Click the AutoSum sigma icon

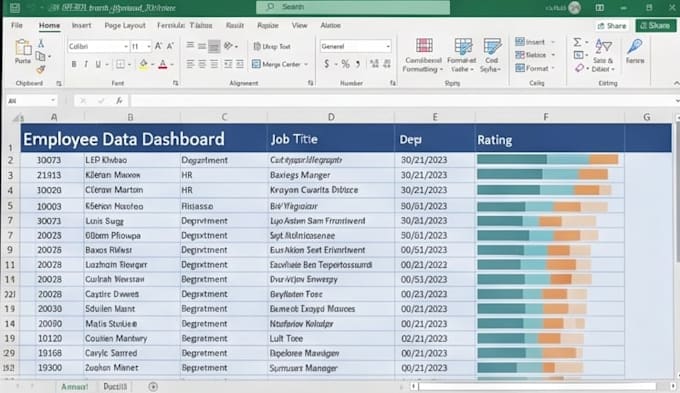(577, 43)
